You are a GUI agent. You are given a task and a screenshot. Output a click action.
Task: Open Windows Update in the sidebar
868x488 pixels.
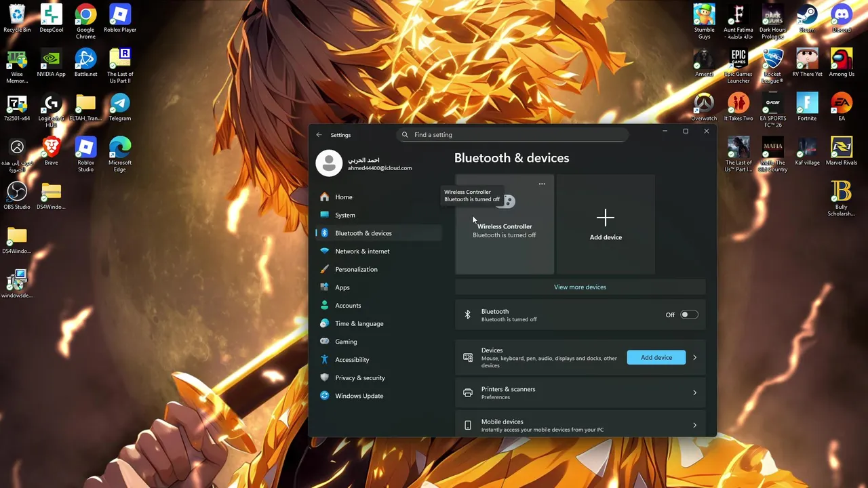pyautogui.click(x=378, y=396)
